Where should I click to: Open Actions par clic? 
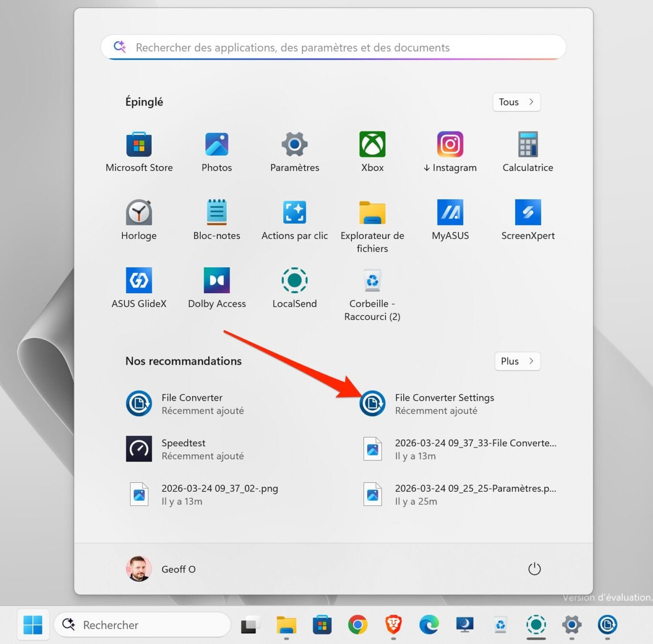294,220
